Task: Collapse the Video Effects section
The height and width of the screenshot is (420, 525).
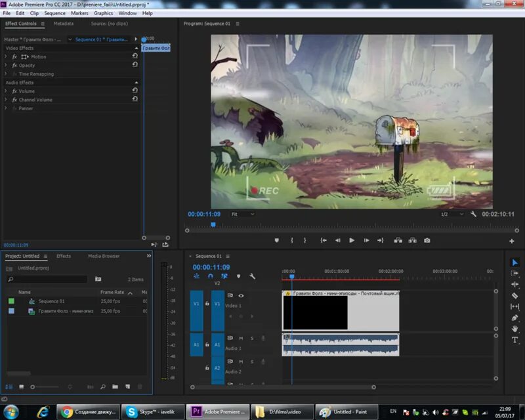Action: pyautogui.click(x=136, y=48)
